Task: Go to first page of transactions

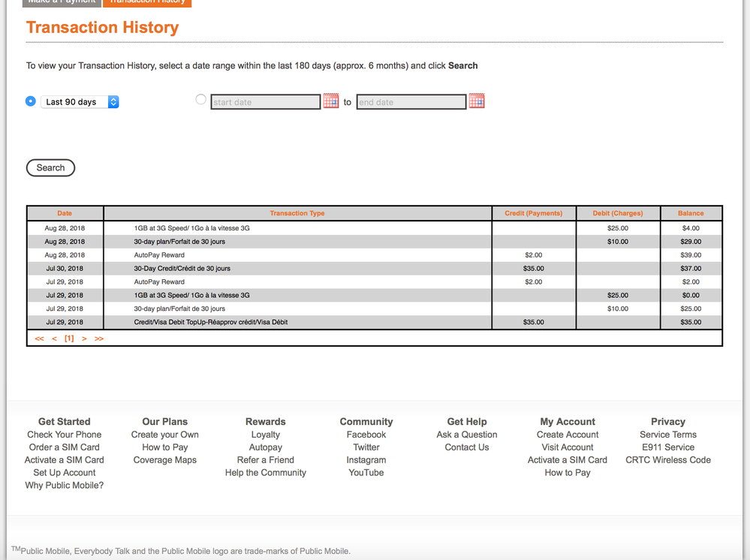Action: pos(39,339)
